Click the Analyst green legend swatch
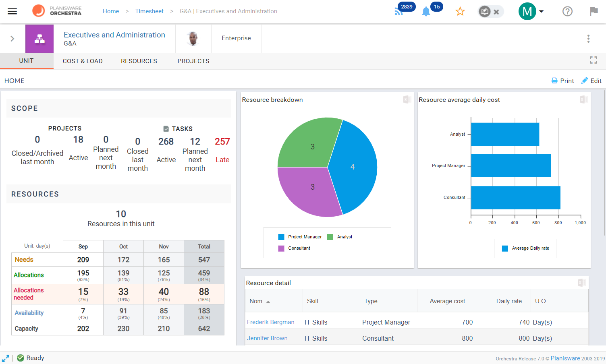Image resolution: width=606 pixels, height=364 pixels. [330, 237]
